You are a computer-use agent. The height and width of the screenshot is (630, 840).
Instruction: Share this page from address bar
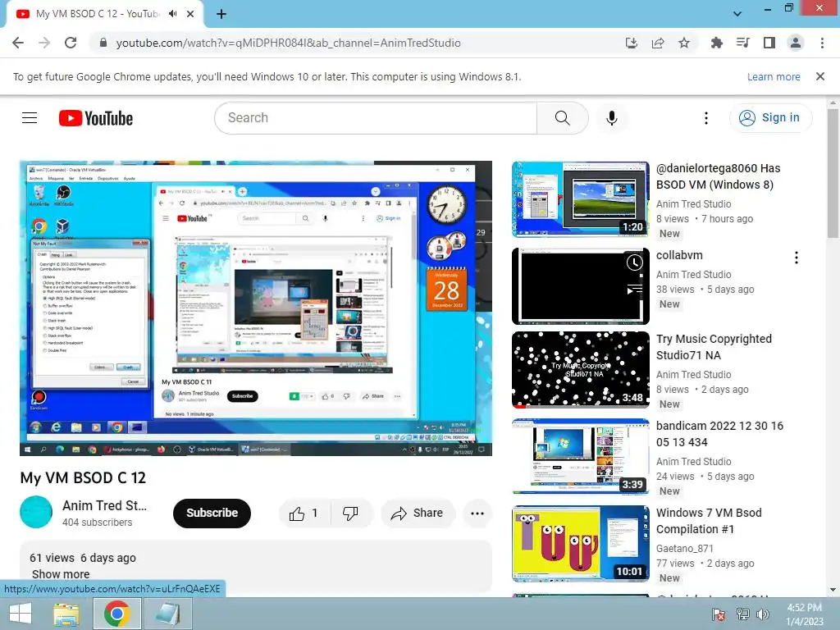pyautogui.click(x=658, y=43)
